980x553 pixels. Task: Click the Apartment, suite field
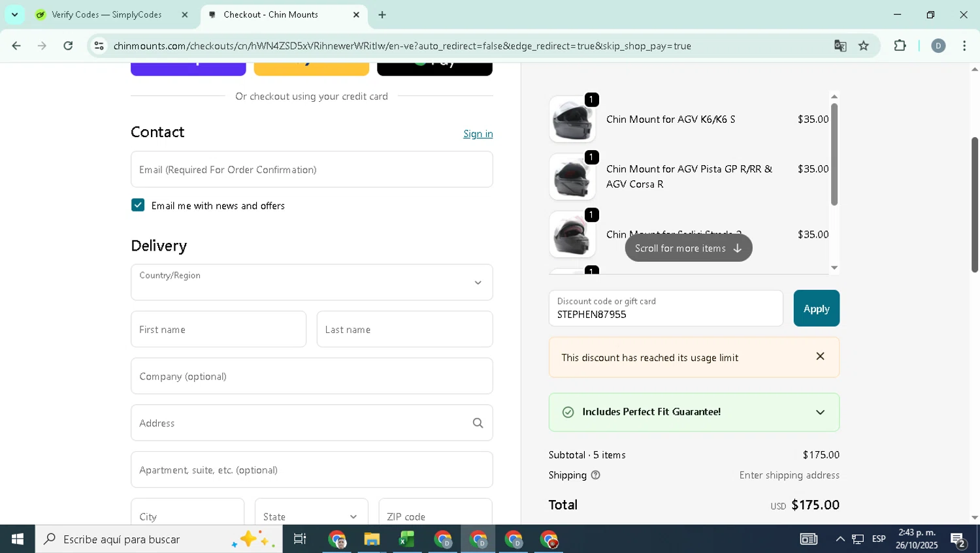click(312, 469)
